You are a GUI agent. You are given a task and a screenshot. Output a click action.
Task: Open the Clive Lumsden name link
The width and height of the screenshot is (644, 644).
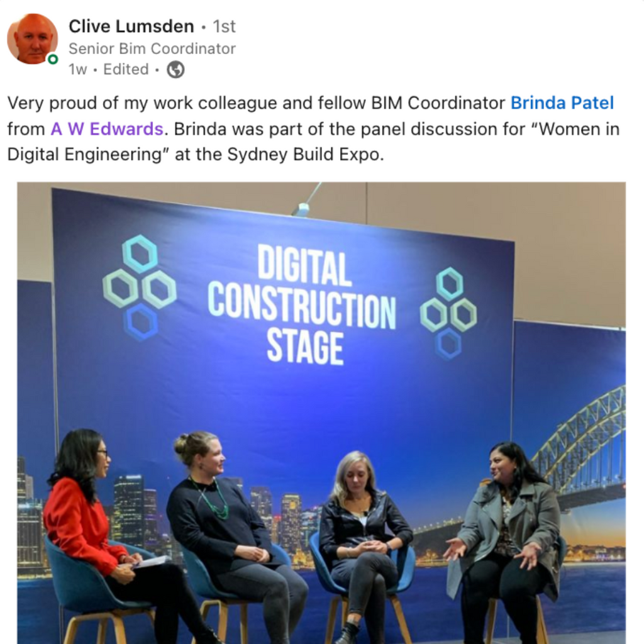pyautogui.click(x=131, y=26)
